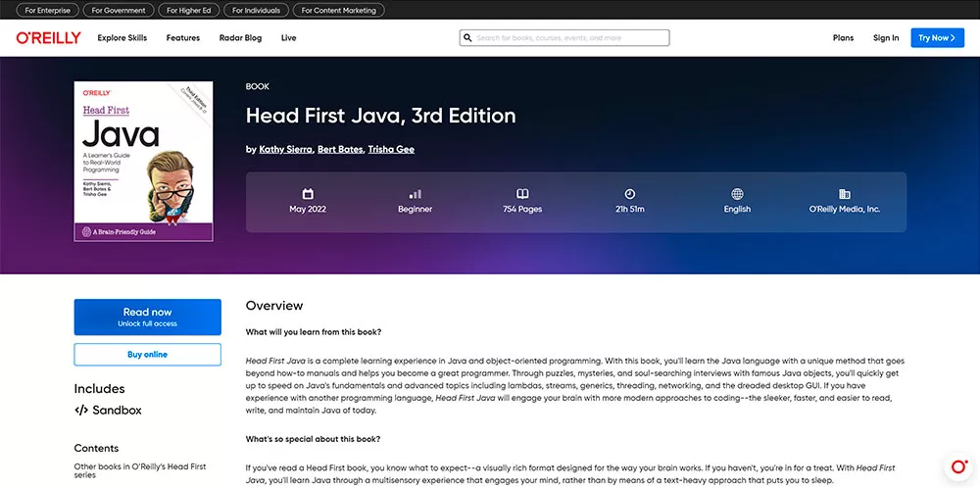Viewport: 980px width, 489px height.
Task: Click the Sandbox code brackets icon
Action: click(x=81, y=411)
